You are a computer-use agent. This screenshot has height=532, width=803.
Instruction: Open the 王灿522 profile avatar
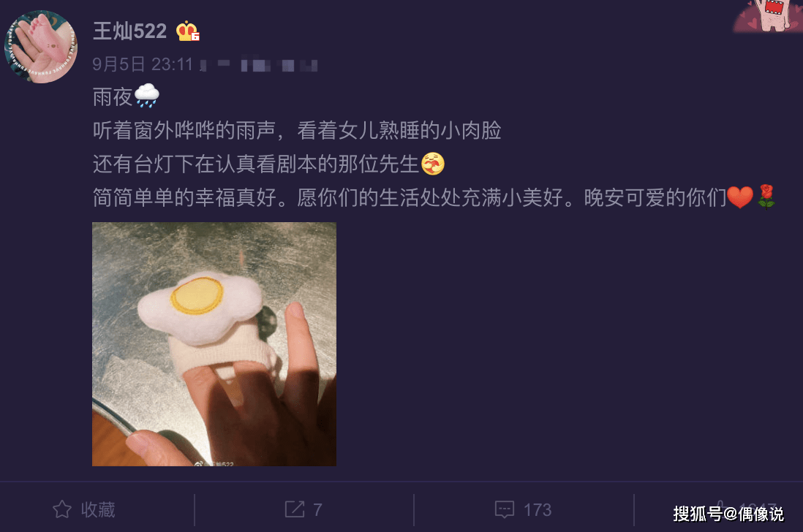[41, 47]
